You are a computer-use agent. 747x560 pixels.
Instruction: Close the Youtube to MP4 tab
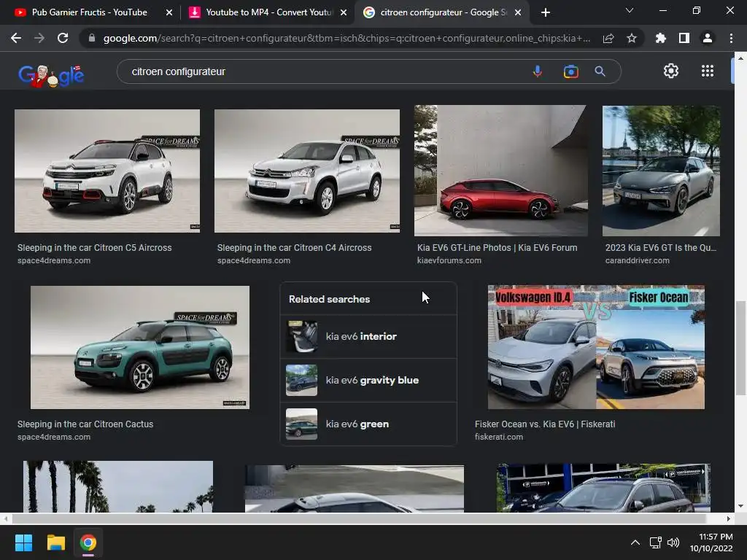(x=344, y=12)
